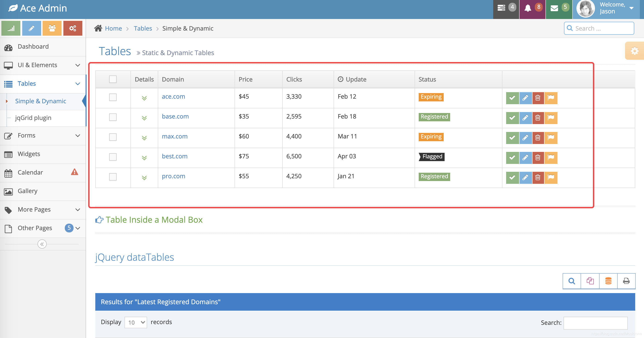The width and height of the screenshot is (644, 338).
Task: Click Table Inside a Modal Box link
Action: tap(154, 220)
